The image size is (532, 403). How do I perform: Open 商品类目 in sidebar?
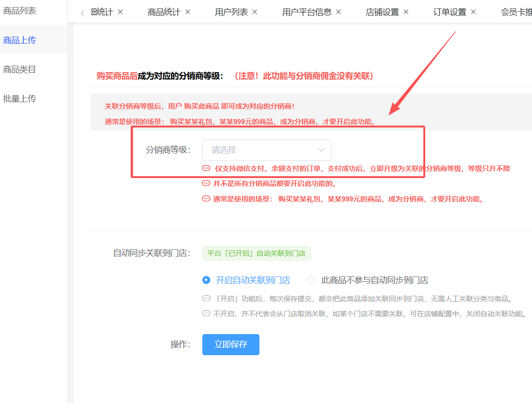(20, 69)
